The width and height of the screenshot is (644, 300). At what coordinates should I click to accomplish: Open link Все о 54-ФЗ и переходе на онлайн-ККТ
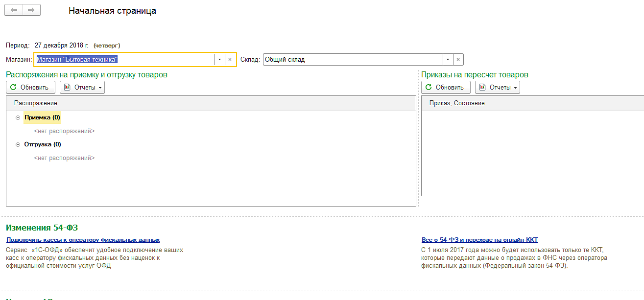tap(479, 240)
